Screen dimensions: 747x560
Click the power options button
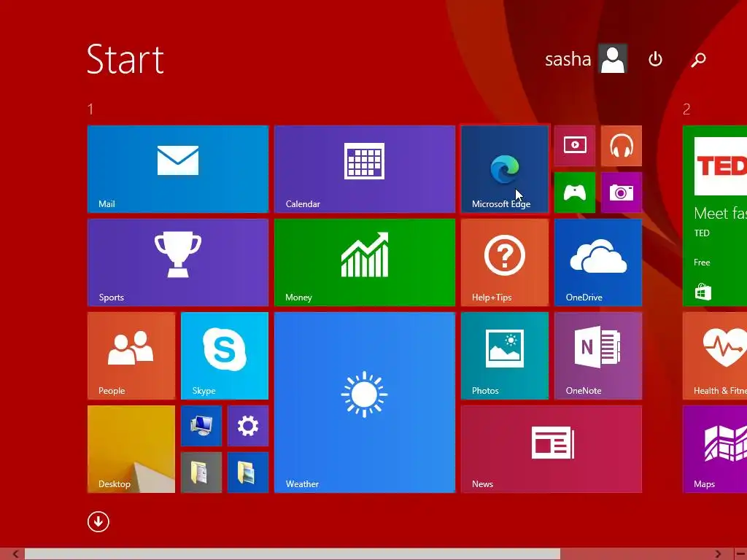656,59
